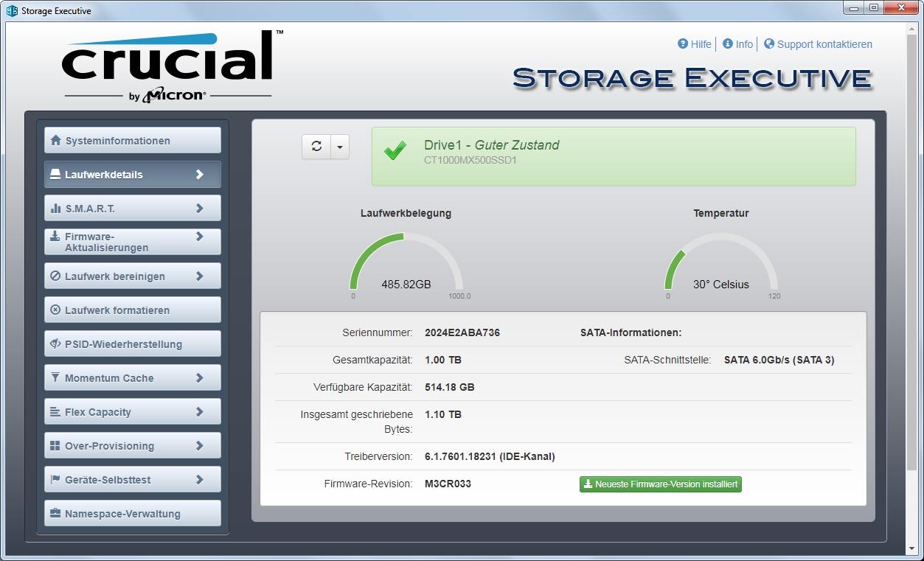Viewport: 924px width, 561px height.
Task: Click the refresh drive icon button
Action: [316, 146]
